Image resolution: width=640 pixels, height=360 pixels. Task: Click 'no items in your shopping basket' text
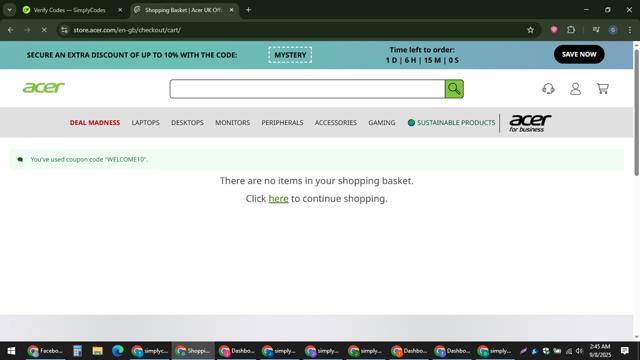[x=317, y=180]
